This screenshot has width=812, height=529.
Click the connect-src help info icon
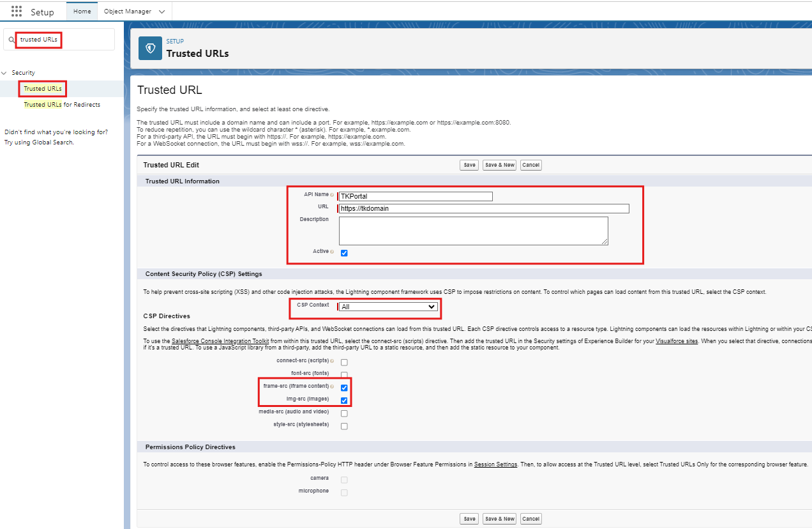pyautogui.click(x=332, y=361)
